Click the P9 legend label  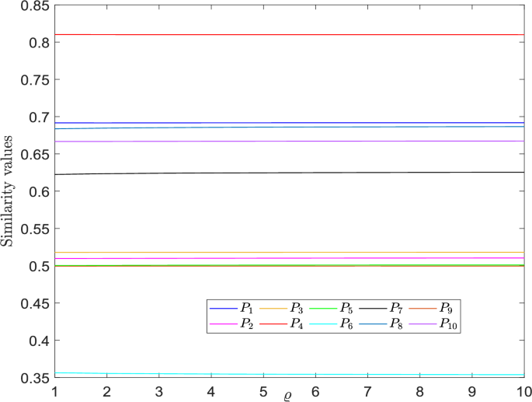coord(446,309)
